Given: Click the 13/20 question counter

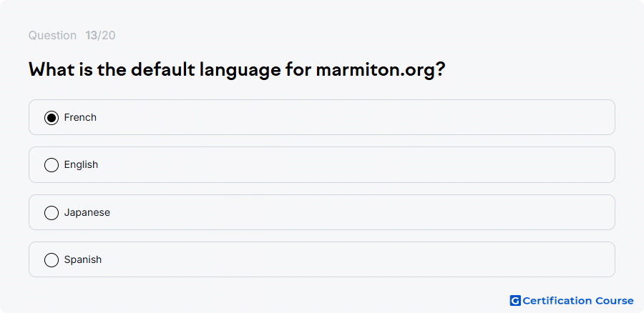Looking at the screenshot, I should click(x=100, y=35).
